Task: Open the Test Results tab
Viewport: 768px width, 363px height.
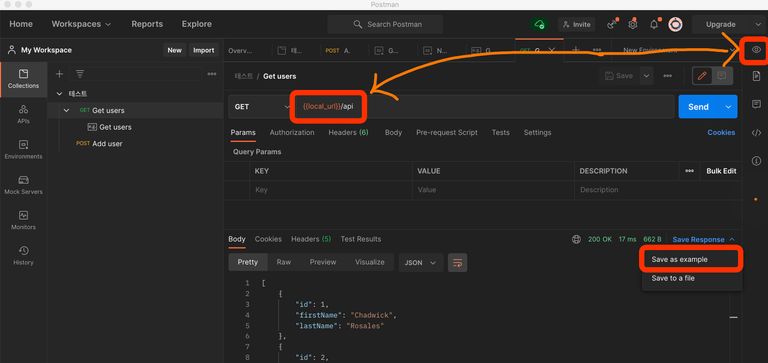Action: tap(361, 239)
